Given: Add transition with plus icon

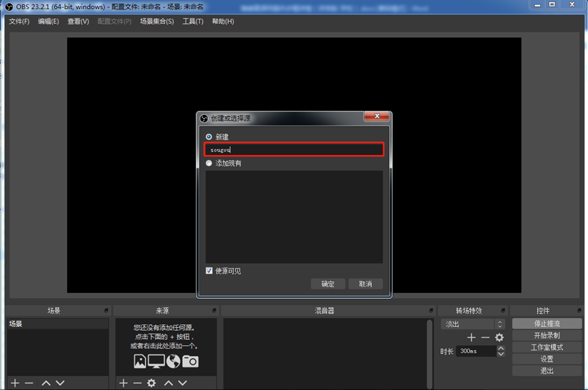Looking at the screenshot, I should click(471, 338).
